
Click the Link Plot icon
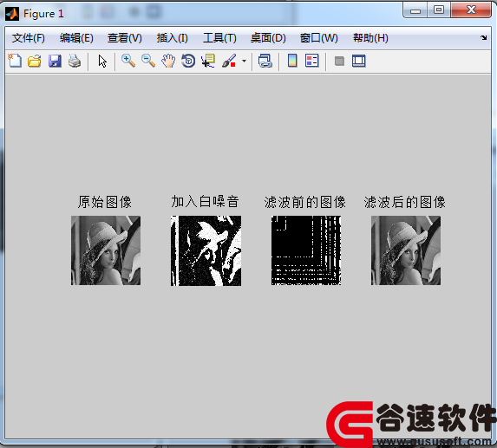[x=265, y=61]
